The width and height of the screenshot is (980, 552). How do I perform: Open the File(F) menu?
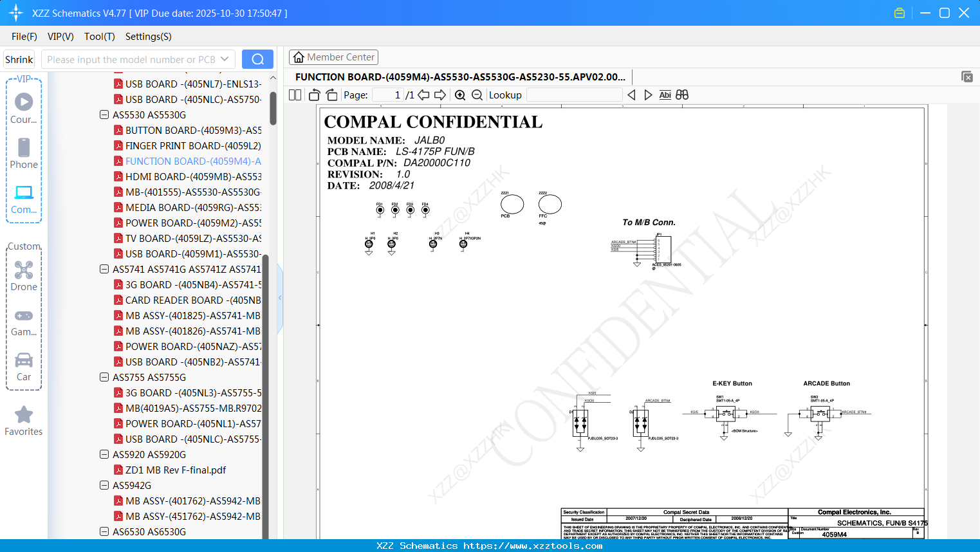click(x=24, y=37)
